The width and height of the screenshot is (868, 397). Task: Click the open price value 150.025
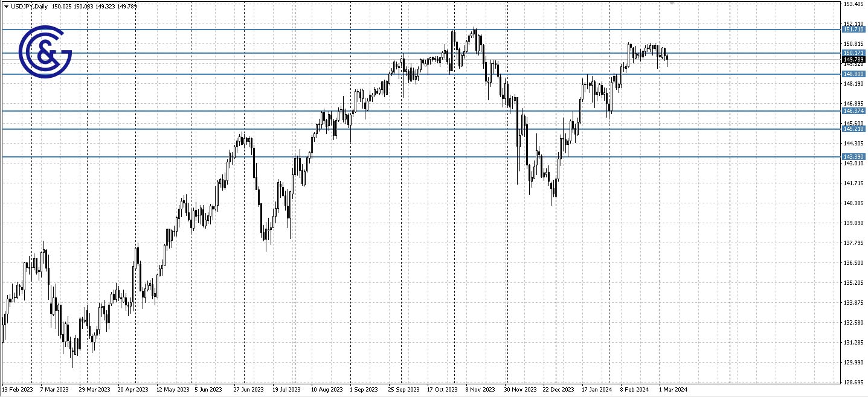tap(60, 5)
